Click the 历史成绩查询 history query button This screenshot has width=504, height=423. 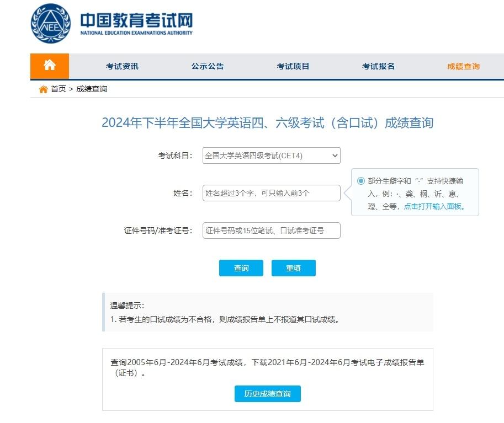(x=267, y=394)
